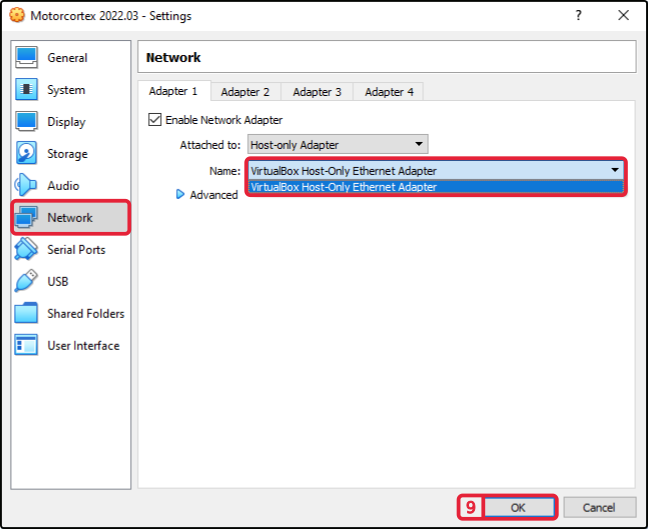Switch to the Adapter 1 tab
Screen dimensions: 648x529
tap(174, 91)
